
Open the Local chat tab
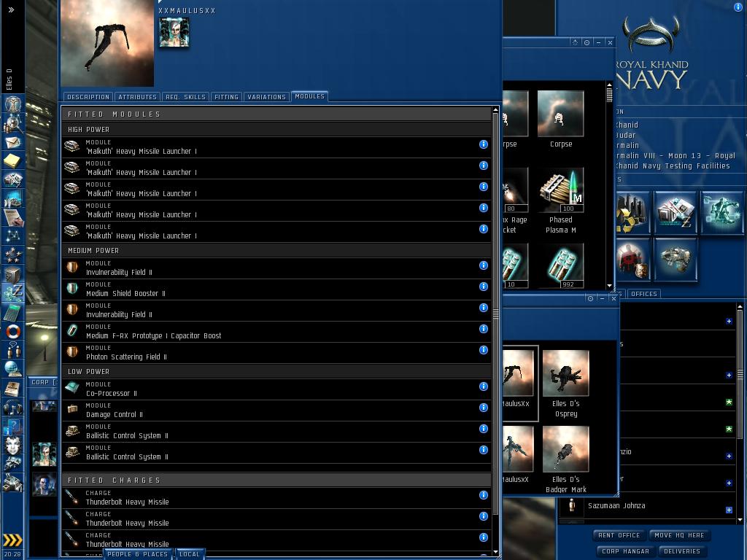pyautogui.click(x=190, y=554)
